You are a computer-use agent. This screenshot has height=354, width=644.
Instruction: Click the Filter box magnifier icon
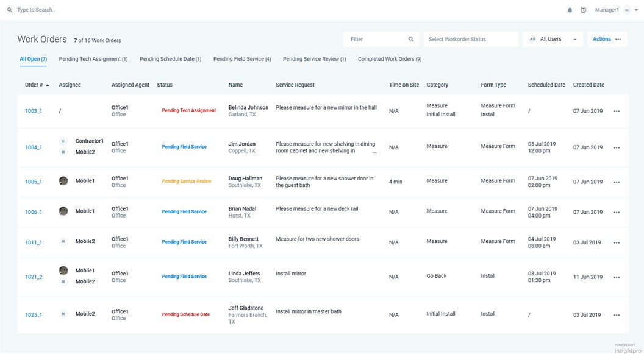tap(411, 40)
